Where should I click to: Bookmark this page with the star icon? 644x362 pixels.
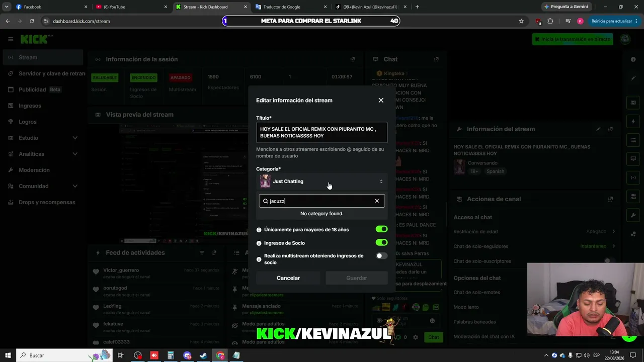point(521,21)
